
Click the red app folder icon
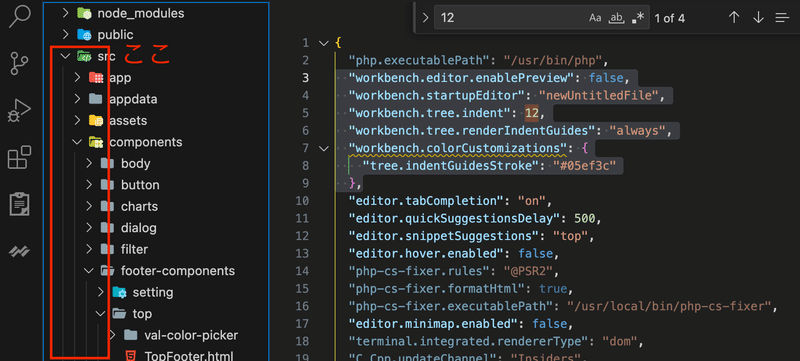coord(96,78)
